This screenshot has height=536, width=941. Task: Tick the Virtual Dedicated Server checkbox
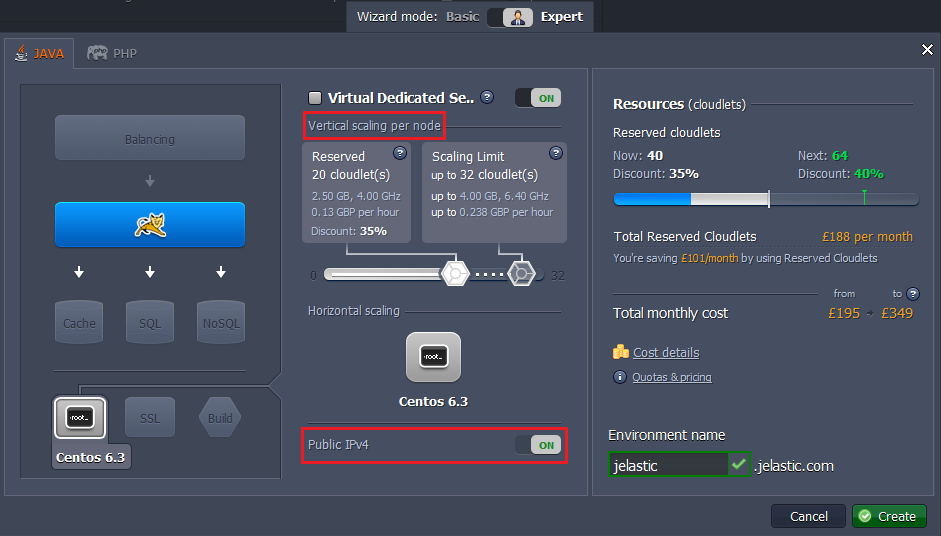tap(315, 98)
